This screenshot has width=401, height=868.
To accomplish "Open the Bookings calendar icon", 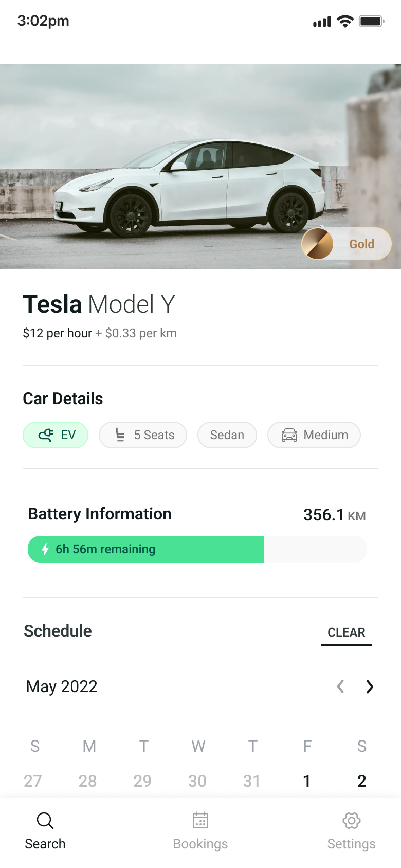I will tap(200, 820).
